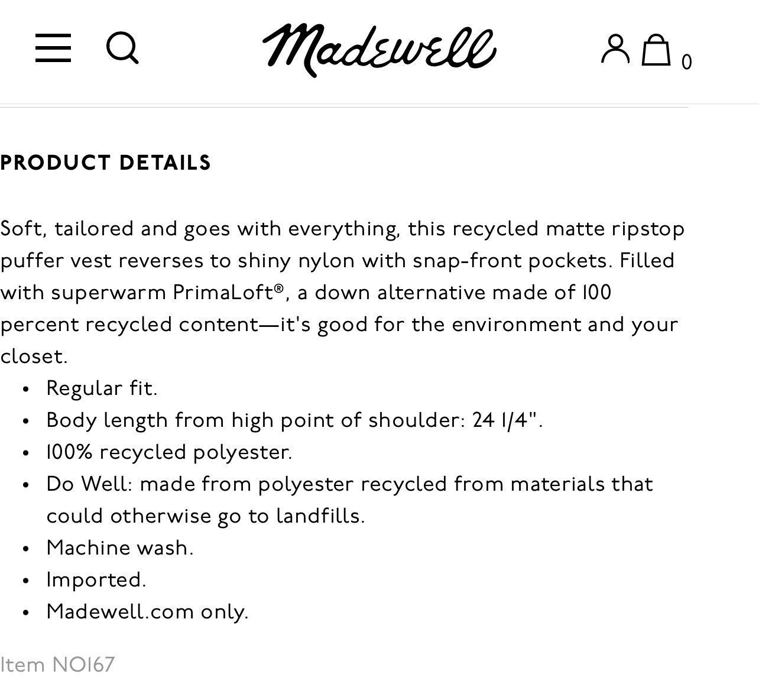The width and height of the screenshot is (759, 700).
Task: Click the body length 24 1/4" bullet
Action: click(x=294, y=420)
